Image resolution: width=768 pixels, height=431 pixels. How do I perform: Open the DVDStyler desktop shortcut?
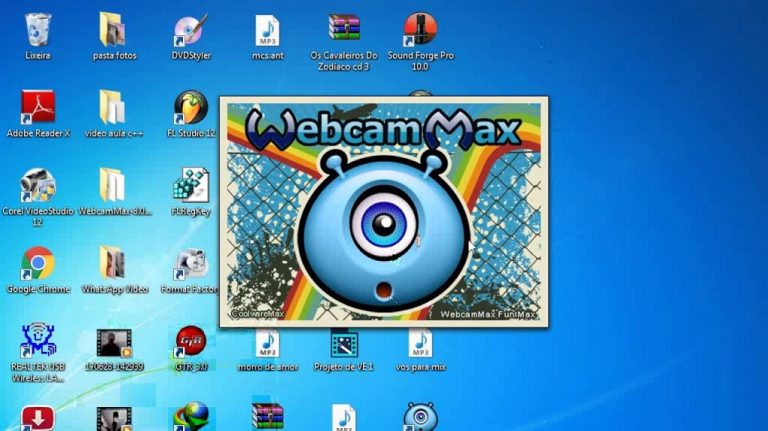[x=188, y=31]
